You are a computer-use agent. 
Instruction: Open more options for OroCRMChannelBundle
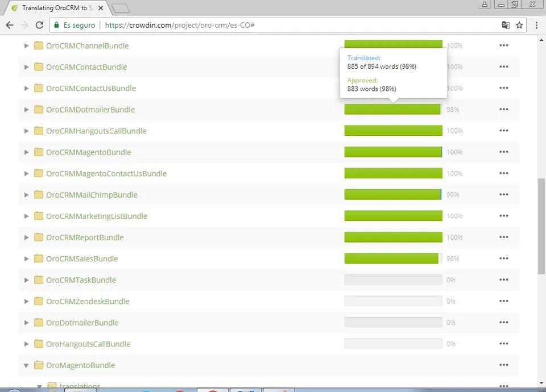503,45
